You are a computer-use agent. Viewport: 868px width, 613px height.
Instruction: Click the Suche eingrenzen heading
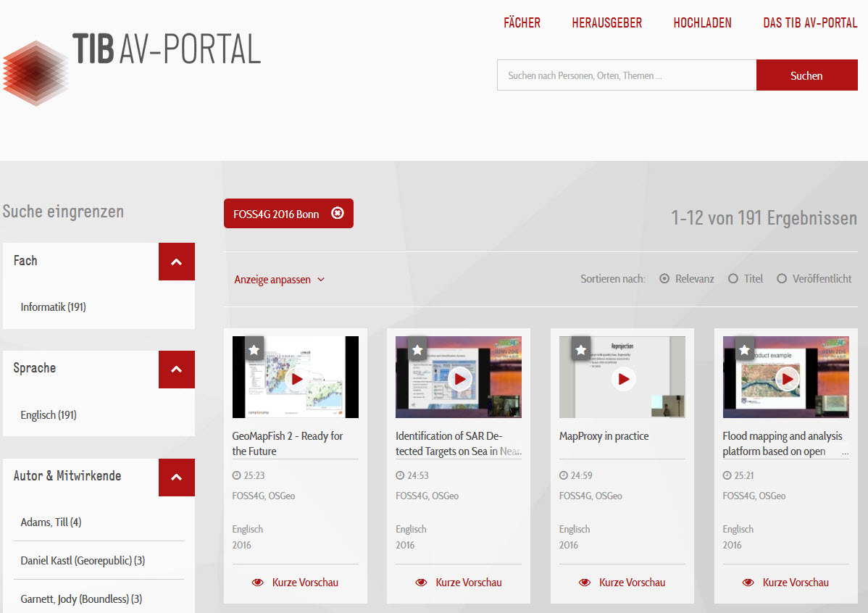click(63, 212)
